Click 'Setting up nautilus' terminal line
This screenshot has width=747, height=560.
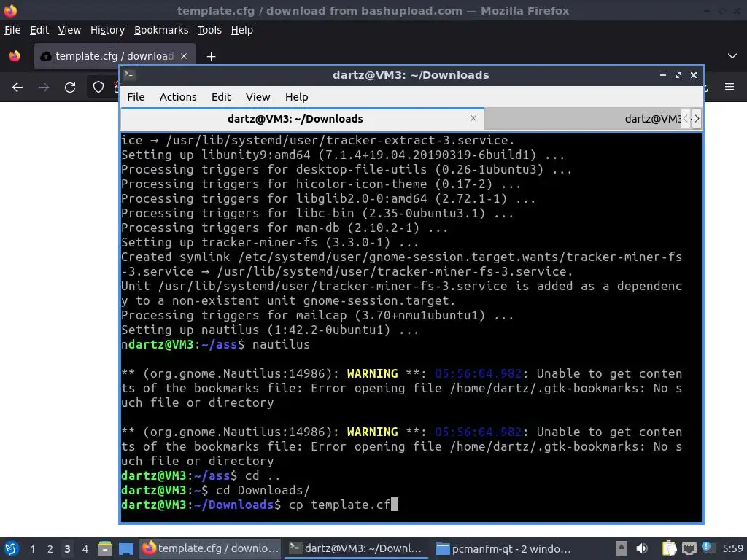click(x=270, y=330)
